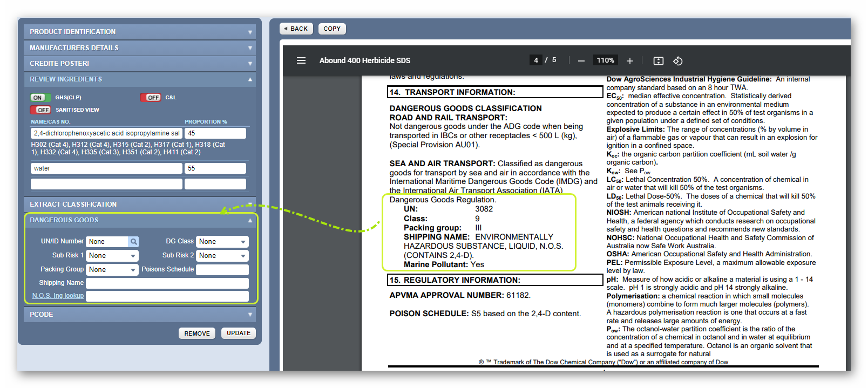Screen dimensions: 868x388
Task: Click the 'POISON SCHEDULE: S5' line
Action: (x=485, y=314)
